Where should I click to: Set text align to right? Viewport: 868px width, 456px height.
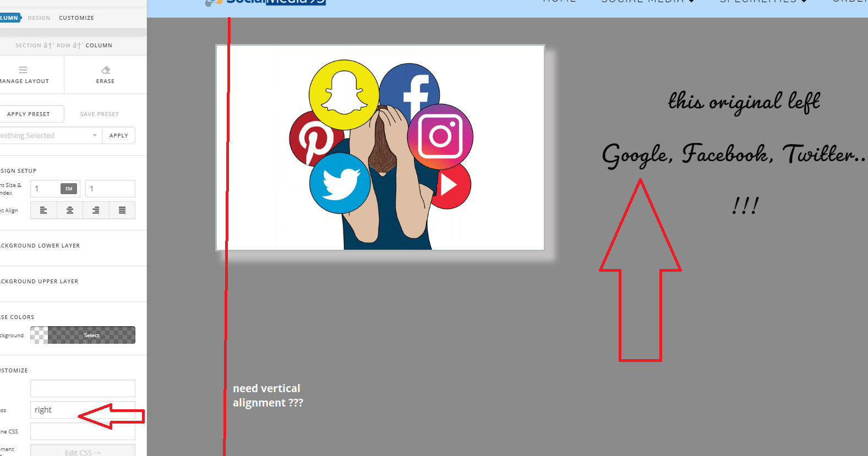point(96,210)
